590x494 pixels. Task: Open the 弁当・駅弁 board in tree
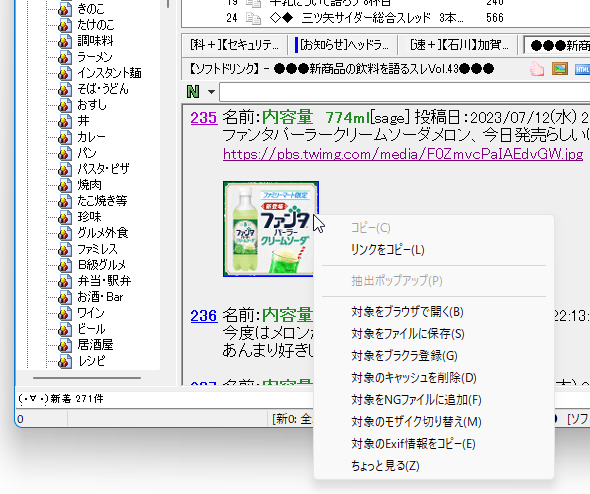point(104,281)
